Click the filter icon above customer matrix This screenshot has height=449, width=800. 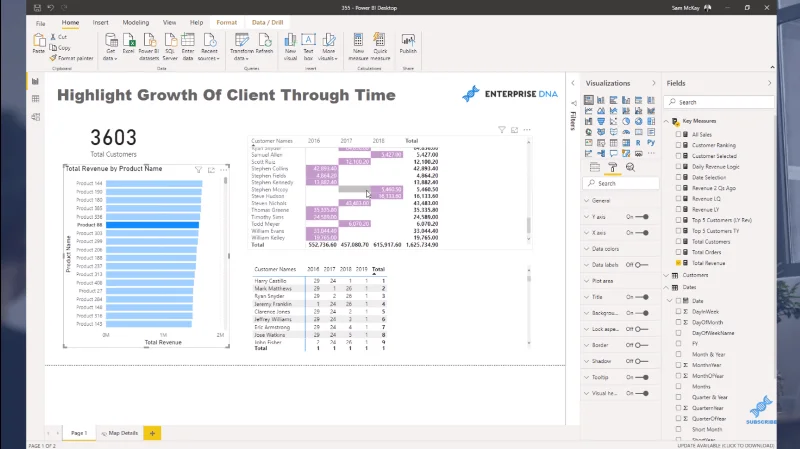pos(502,130)
